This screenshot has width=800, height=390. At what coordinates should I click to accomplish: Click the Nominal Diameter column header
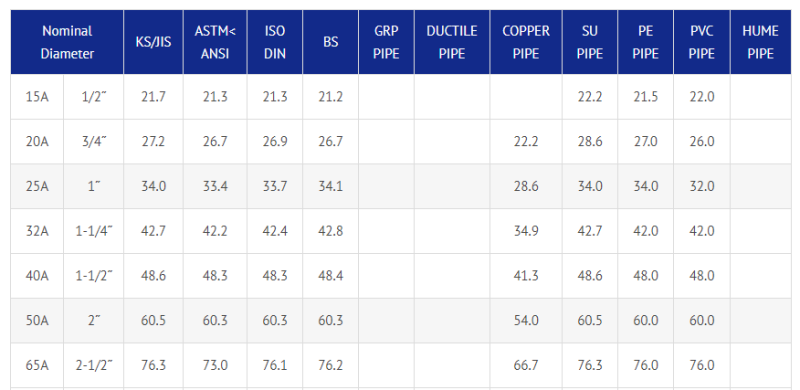tap(67, 42)
